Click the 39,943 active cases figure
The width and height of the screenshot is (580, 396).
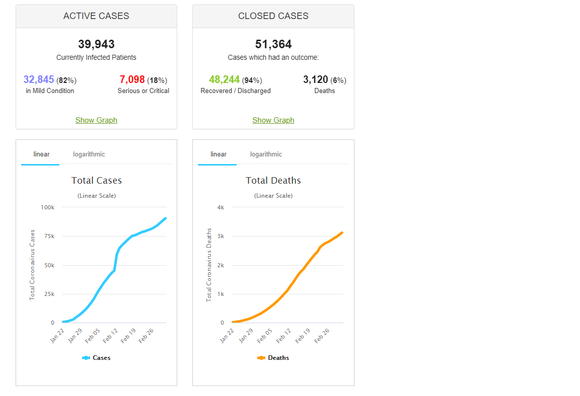[96, 44]
